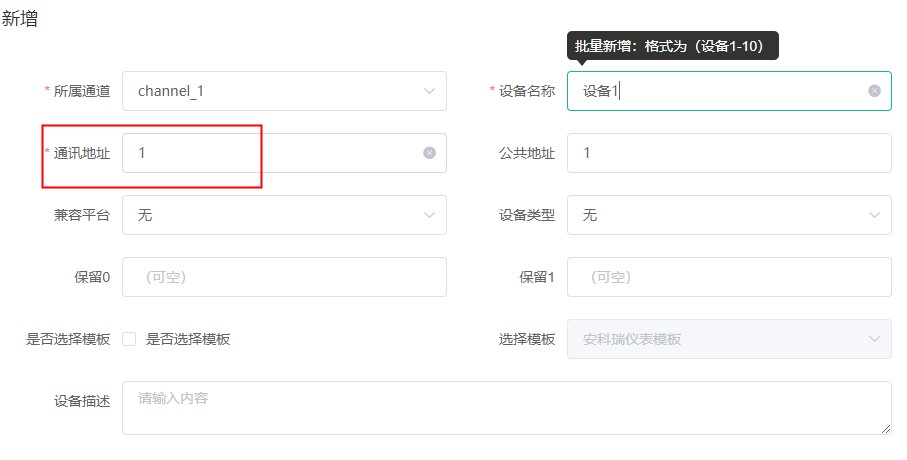Screen dimensions: 907x460
Task: Tick the 是否选择模板 checkbox
Action: pos(129,339)
